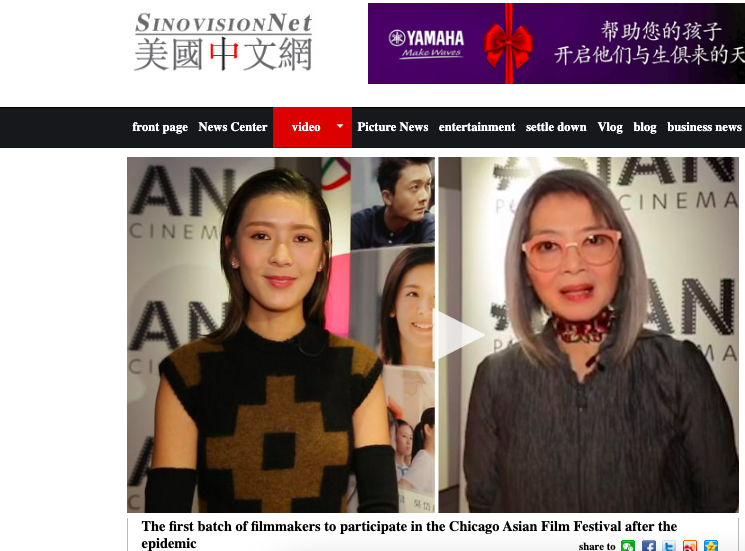
Task: Open the front page menu item
Action: pyautogui.click(x=160, y=127)
